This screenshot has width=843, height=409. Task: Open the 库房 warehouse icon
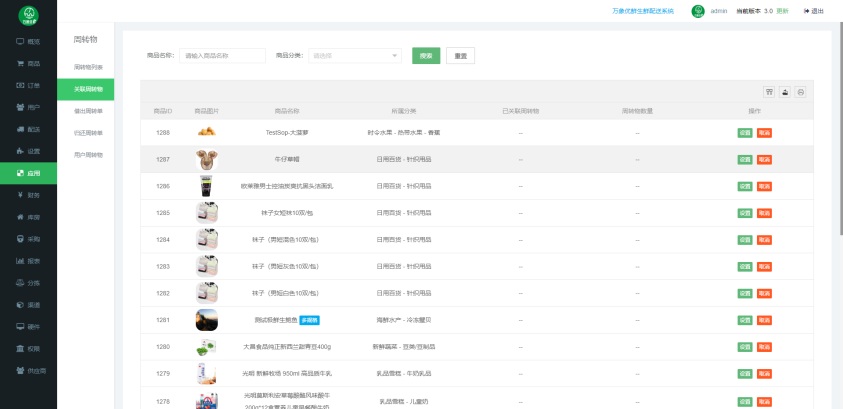pyautogui.click(x=20, y=217)
